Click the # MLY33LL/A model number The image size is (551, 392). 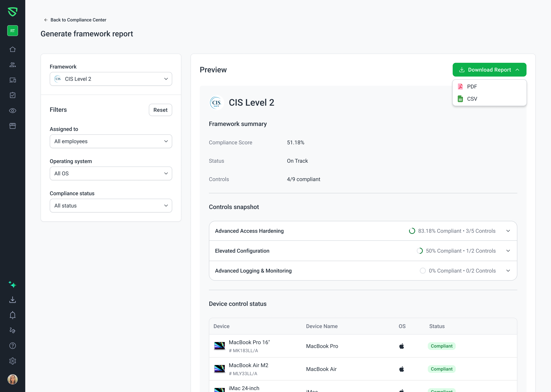pyautogui.click(x=243, y=374)
